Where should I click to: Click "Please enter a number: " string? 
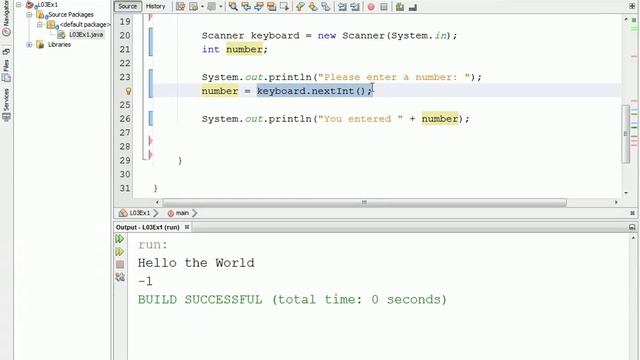pyautogui.click(x=394, y=77)
